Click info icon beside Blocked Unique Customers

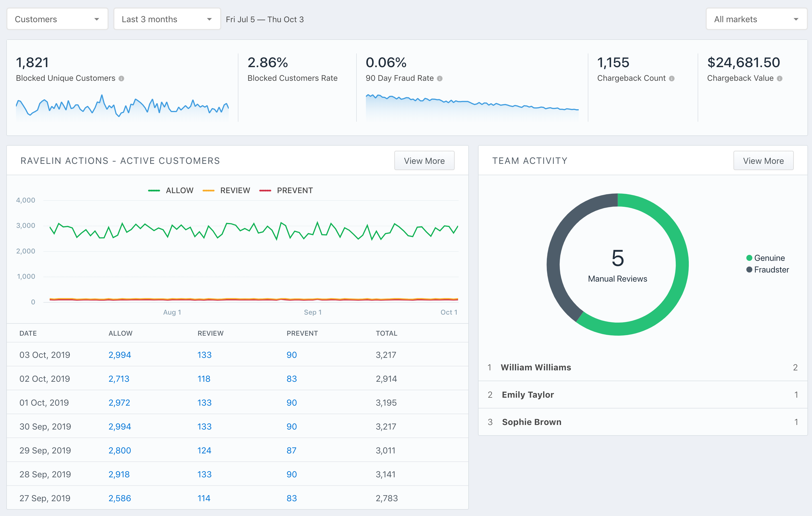tap(121, 79)
